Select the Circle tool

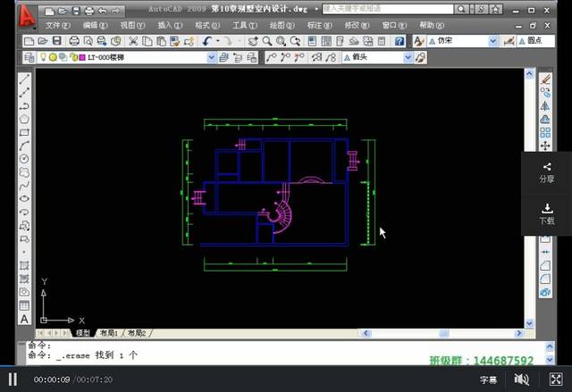pyautogui.click(x=24, y=159)
